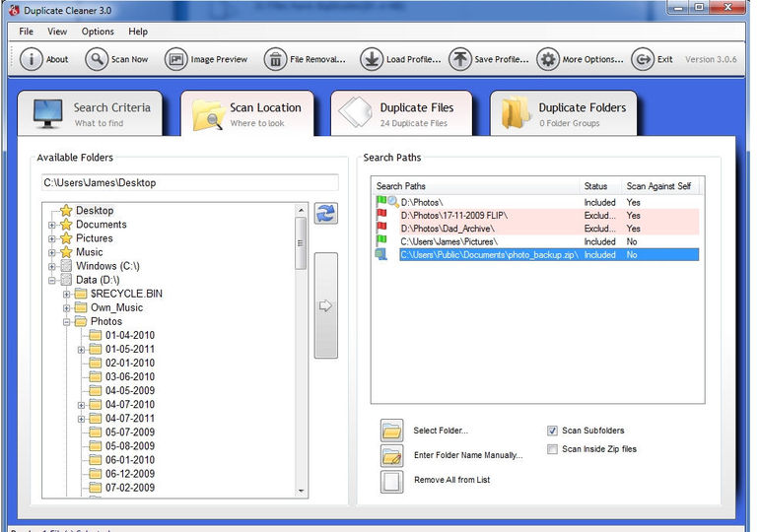Enable Scan Inside Zip files checkbox

[x=552, y=449]
